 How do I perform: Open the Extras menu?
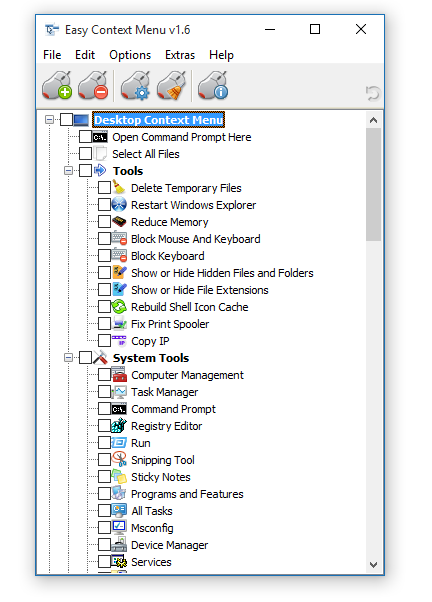pyautogui.click(x=180, y=55)
